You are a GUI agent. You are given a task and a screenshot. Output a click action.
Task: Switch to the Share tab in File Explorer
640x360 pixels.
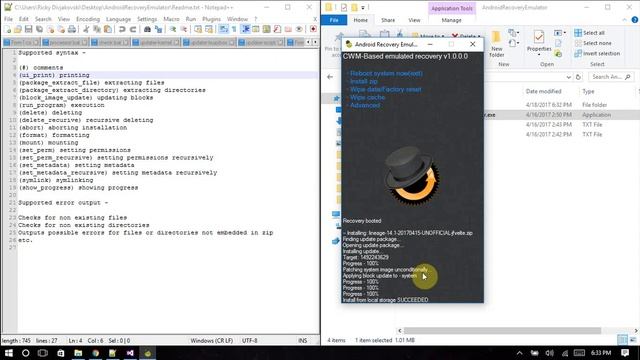(x=388, y=20)
